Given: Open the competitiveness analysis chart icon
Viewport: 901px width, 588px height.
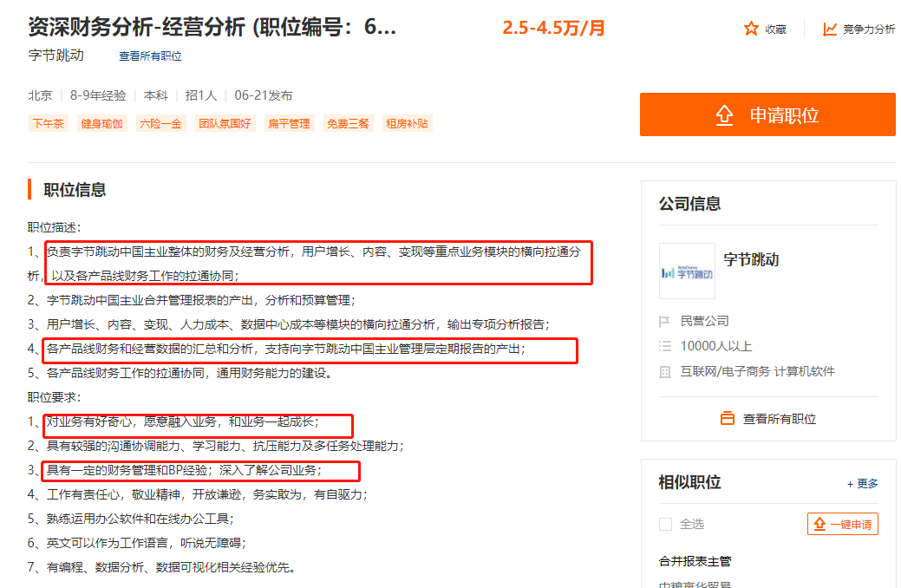Looking at the screenshot, I should pos(830,29).
